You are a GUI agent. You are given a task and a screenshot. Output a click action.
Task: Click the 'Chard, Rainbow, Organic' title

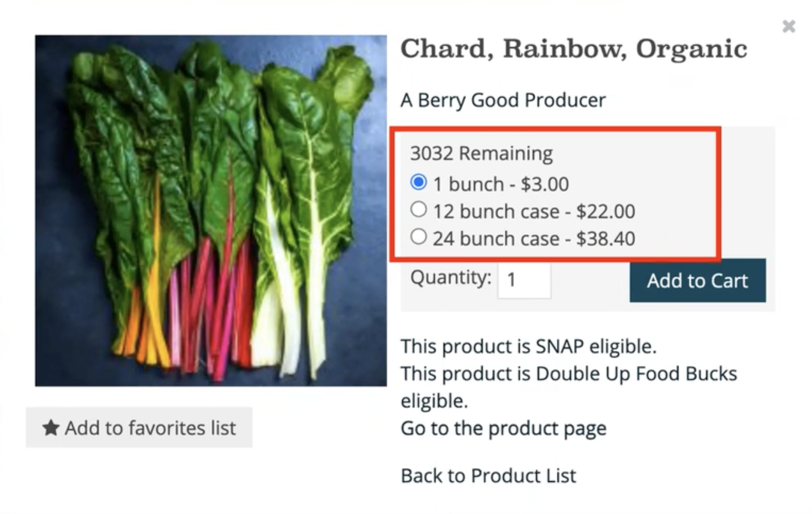point(573,49)
